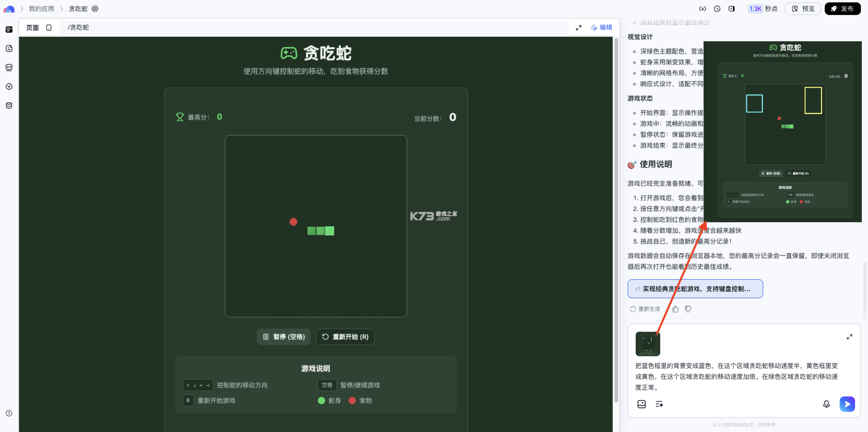Click the attached screenshot thumbnail in chat input
The image size is (868, 432).
click(x=648, y=344)
